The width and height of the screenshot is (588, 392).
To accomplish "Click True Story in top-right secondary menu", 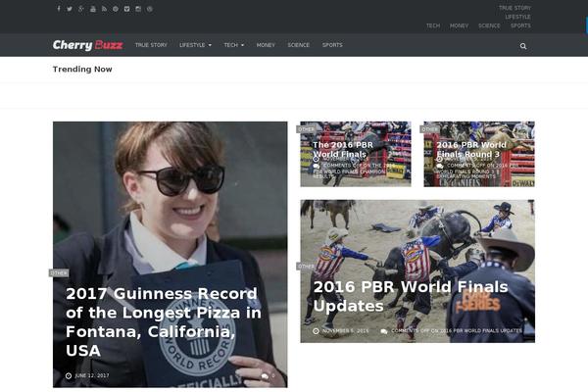I will click(x=514, y=8).
